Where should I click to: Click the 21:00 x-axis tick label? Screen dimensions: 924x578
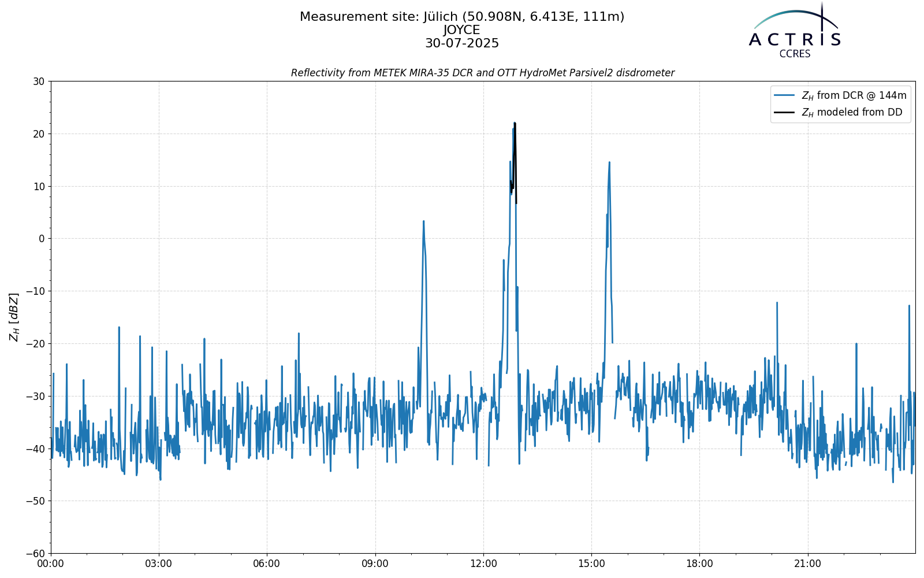[807, 564]
